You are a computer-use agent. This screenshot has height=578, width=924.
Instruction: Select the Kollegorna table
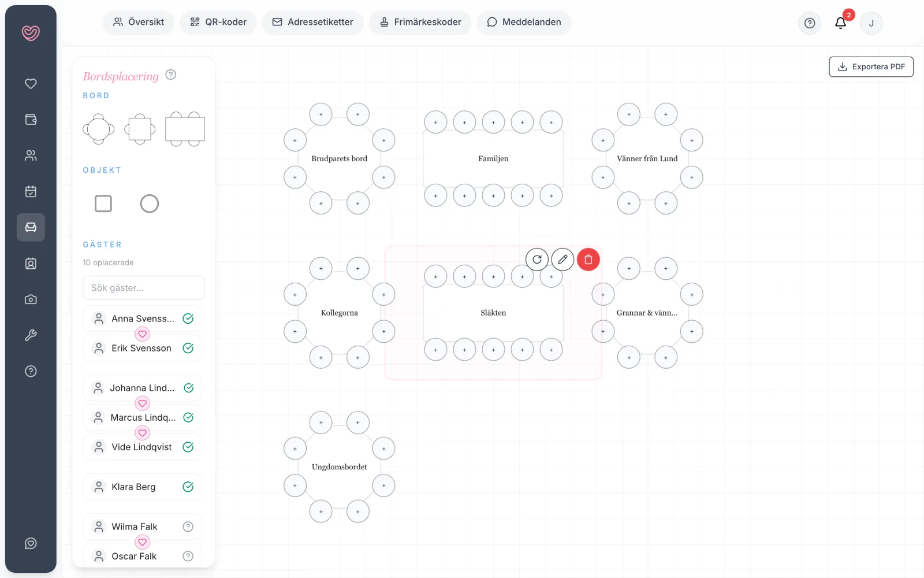[339, 313]
